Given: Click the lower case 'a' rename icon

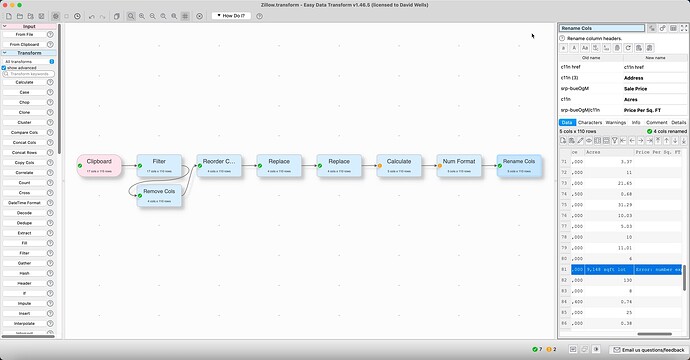Looking at the screenshot, I should coord(563,48).
